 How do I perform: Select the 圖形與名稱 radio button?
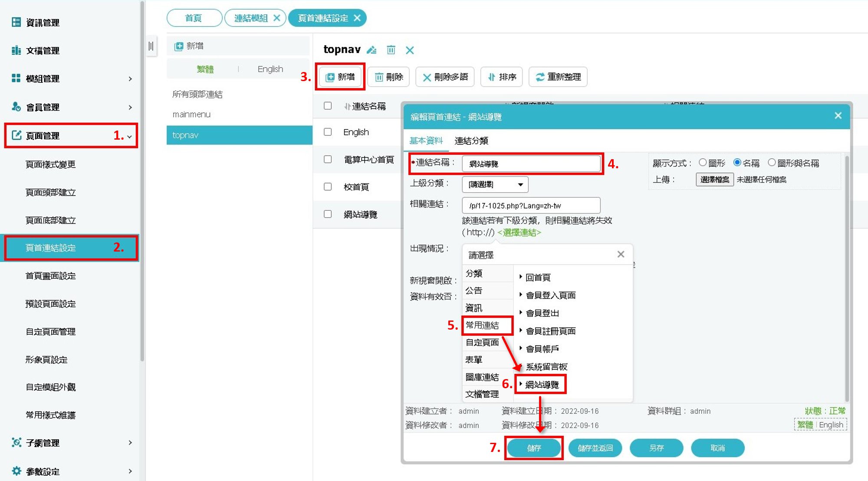[x=772, y=163]
